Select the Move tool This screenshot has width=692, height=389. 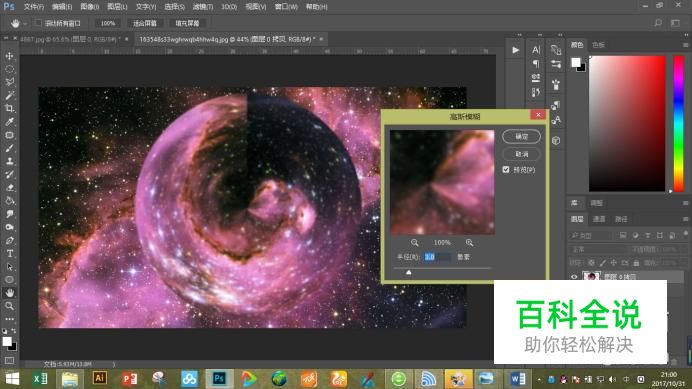[9, 56]
